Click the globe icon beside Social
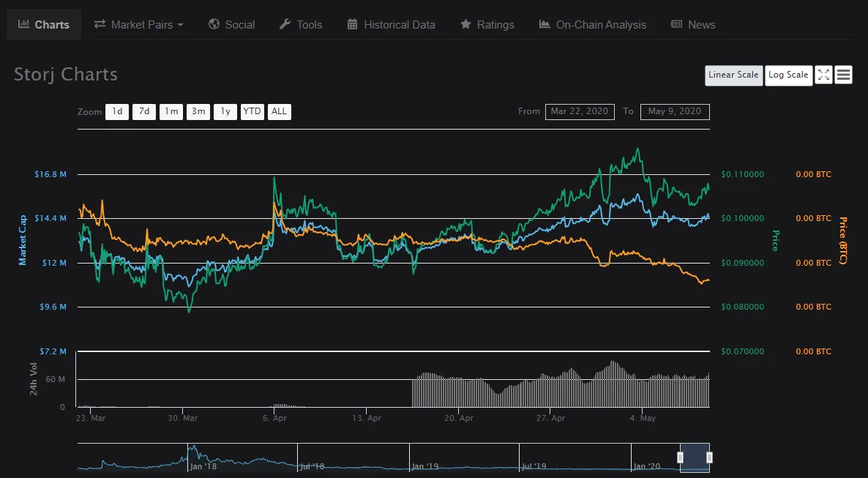 coord(214,24)
